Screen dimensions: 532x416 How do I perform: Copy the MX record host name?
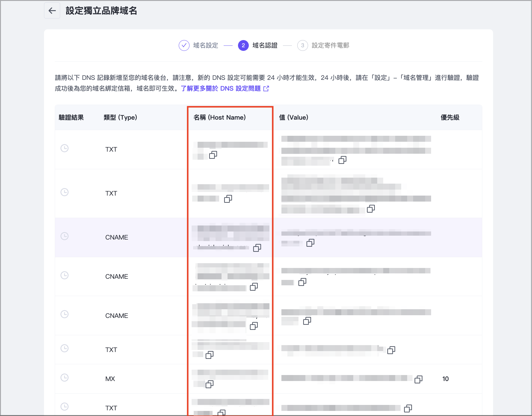tap(209, 384)
